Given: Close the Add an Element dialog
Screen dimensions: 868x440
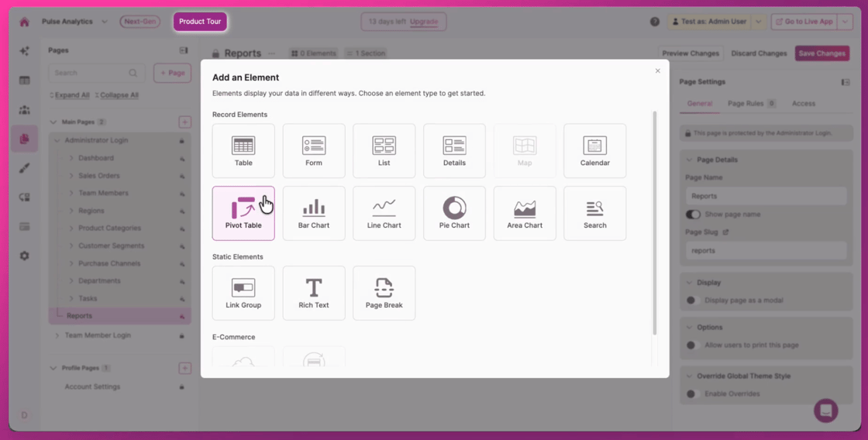Looking at the screenshot, I should [x=658, y=70].
